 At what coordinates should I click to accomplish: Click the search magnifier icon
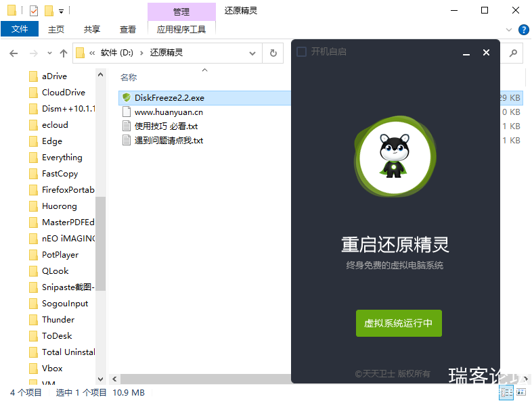click(x=513, y=53)
